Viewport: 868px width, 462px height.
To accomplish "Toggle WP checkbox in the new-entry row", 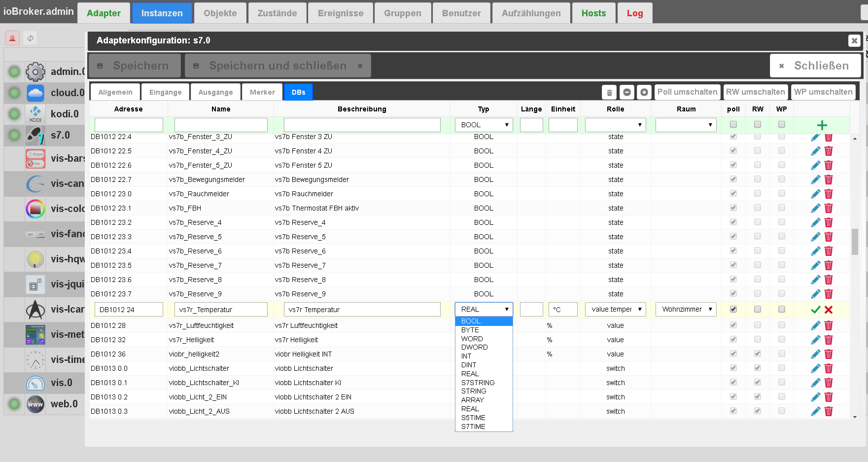I will [x=782, y=124].
